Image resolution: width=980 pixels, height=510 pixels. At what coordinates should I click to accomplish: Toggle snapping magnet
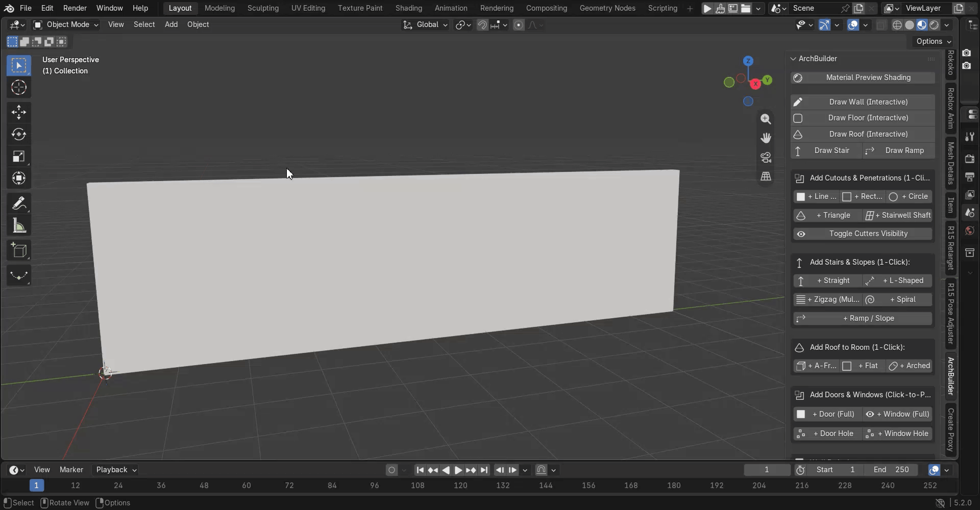pos(482,25)
